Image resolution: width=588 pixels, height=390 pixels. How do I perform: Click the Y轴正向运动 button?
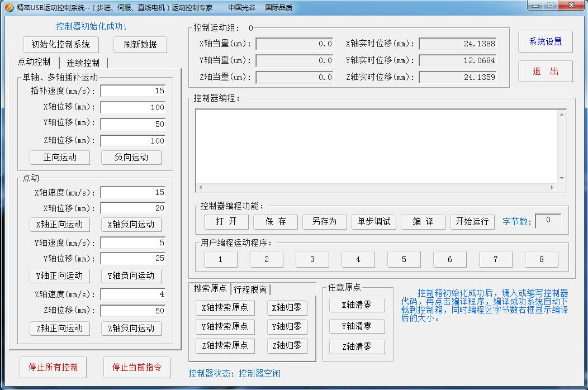tap(60, 276)
